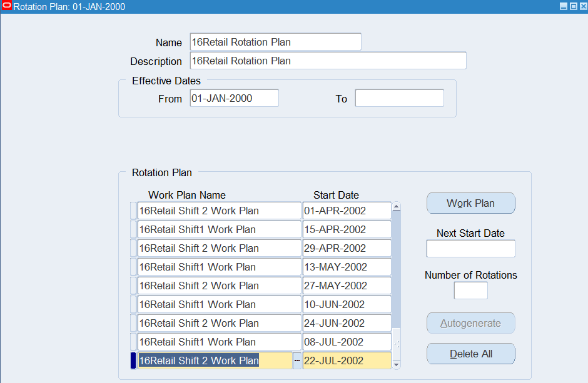Click the Oracle icon in the title bar
Screen dimensions: 588x383
click(x=7, y=6)
